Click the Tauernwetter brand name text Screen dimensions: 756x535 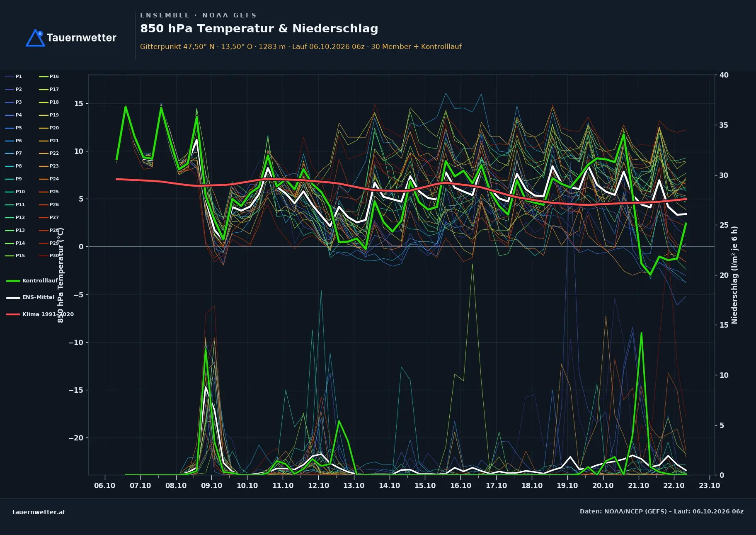pos(81,38)
